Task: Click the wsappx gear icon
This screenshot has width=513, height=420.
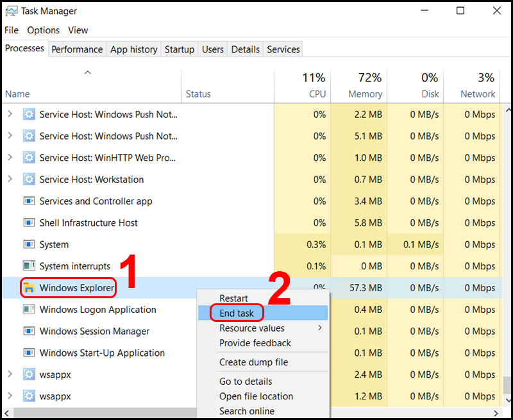Action: pos(29,374)
